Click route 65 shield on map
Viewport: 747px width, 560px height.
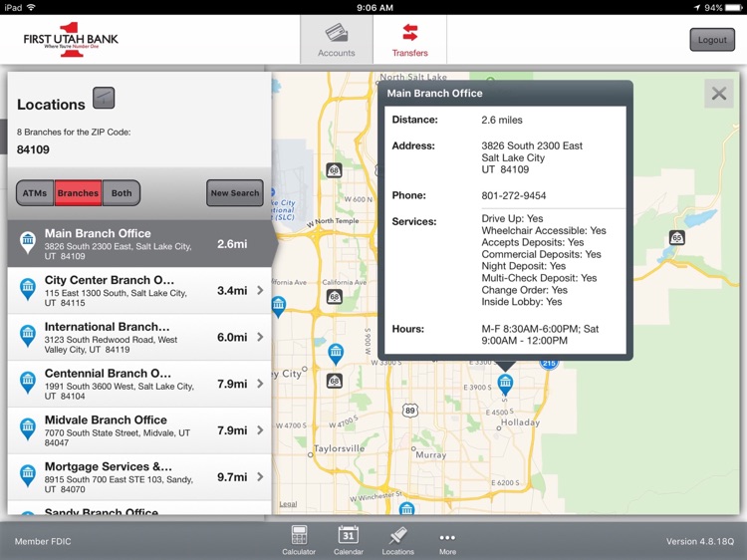coord(676,237)
